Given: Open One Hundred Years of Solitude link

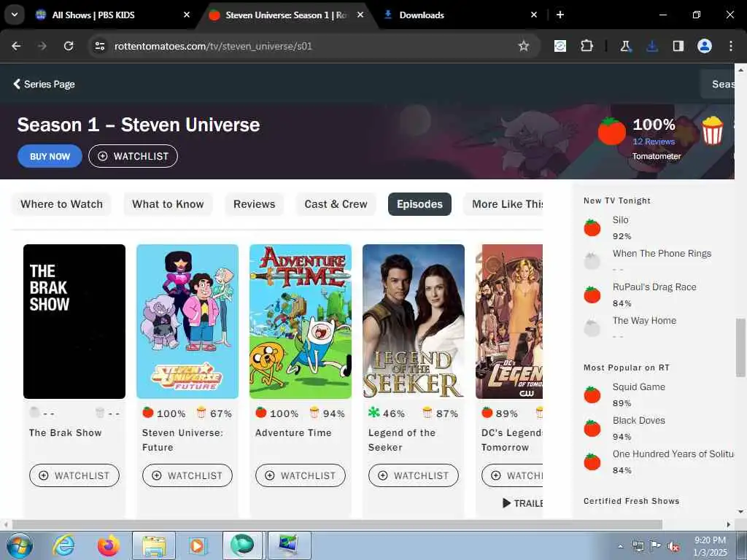Looking at the screenshot, I should pos(673,454).
